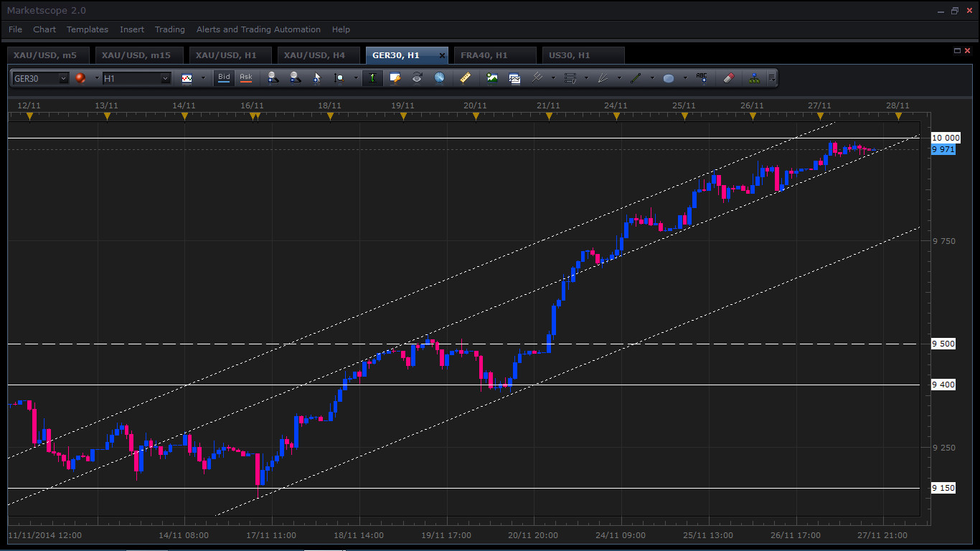Click the globe icon in toolbar
Viewport: 980px width, 551px height.
(x=440, y=78)
